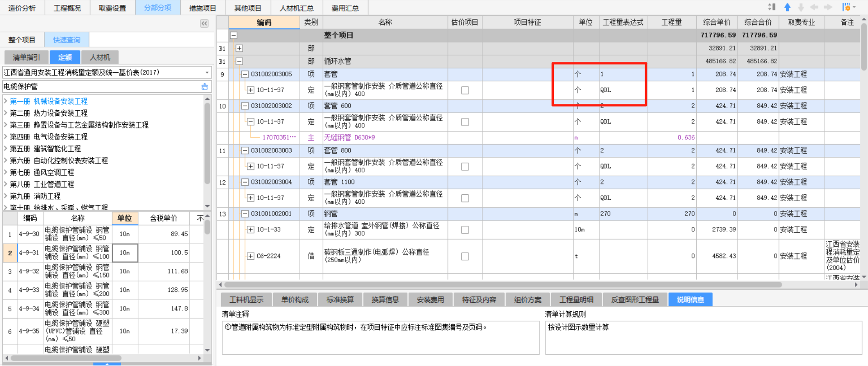Click 工程量表达式 cell of item 031001002001 (270)
The height and width of the screenshot is (366, 868).
(623, 214)
